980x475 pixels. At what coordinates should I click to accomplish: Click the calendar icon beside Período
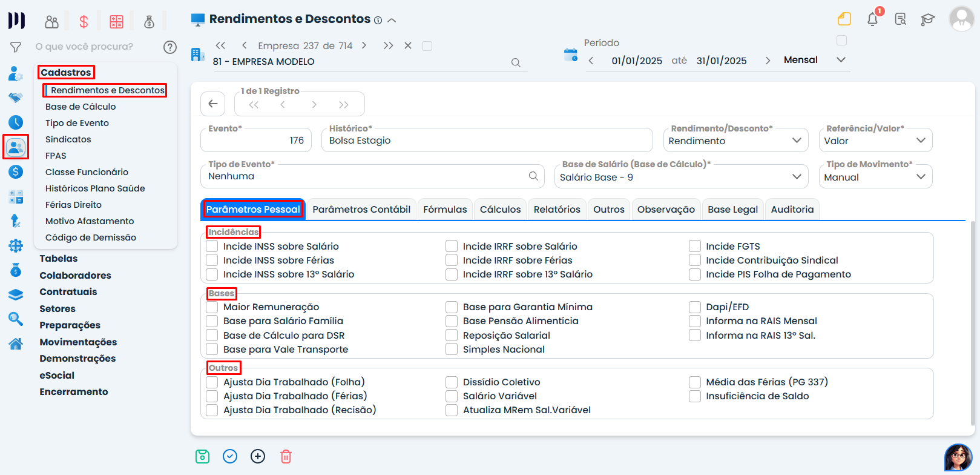(570, 55)
